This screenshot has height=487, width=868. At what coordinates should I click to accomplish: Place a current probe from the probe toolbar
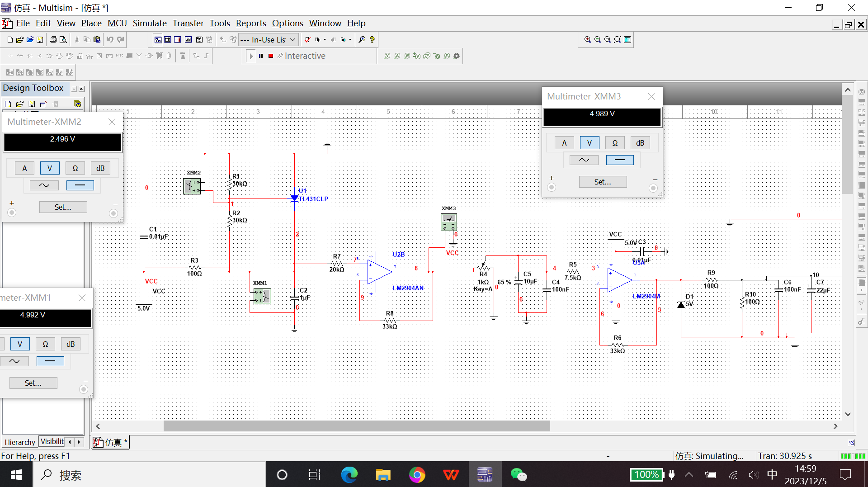point(397,56)
